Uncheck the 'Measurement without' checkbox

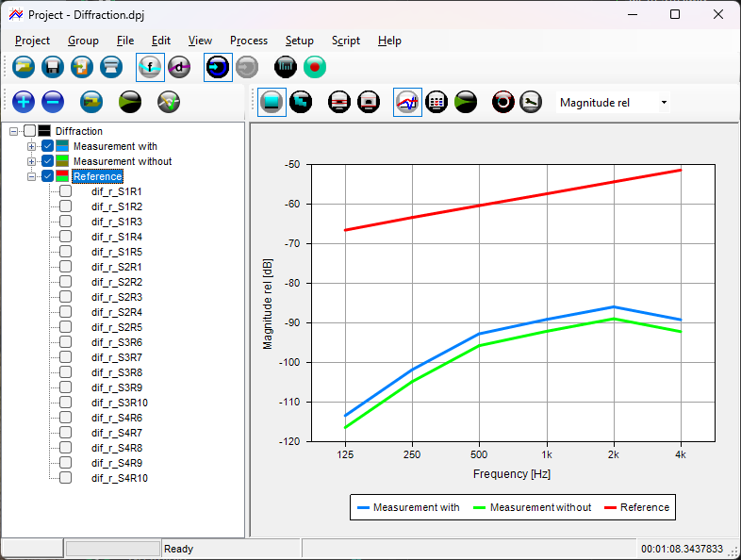[47, 161]
